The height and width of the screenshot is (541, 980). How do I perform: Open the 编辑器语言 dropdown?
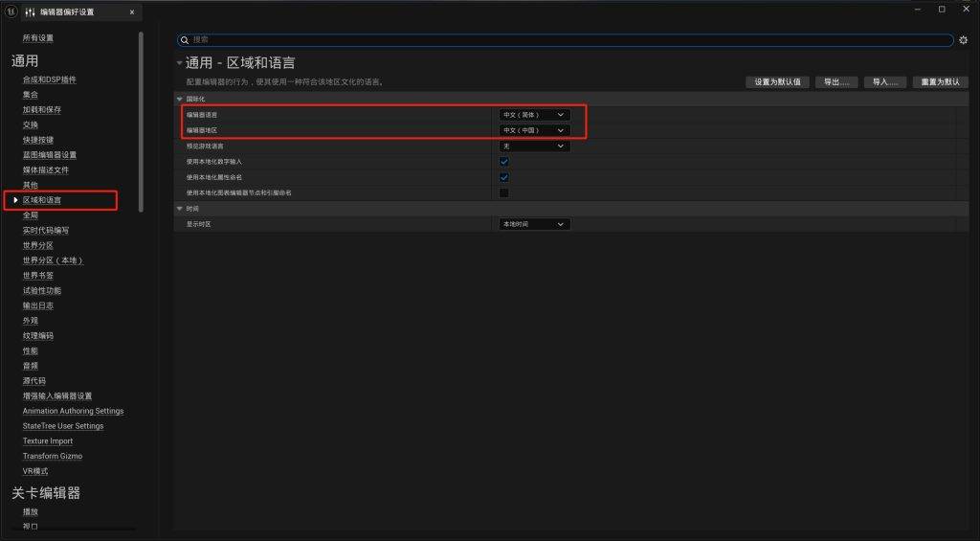pos(534,115)
